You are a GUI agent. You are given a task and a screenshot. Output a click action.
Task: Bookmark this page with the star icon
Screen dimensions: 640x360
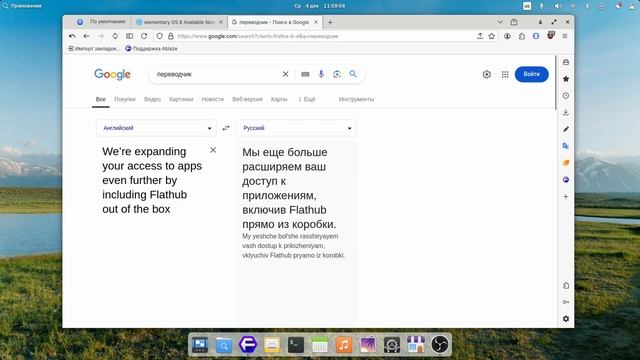coord(491,36)
